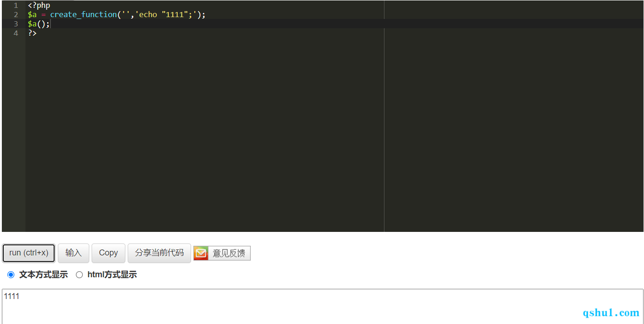Click line number 4 in gutter
Viewport: 644px width, 324px height.
(x=16, y=33)
